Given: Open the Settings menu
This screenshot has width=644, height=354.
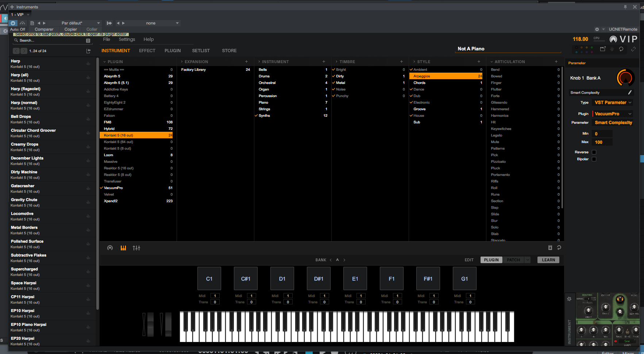Looking at the screenshot, I should tap(127, 39).
